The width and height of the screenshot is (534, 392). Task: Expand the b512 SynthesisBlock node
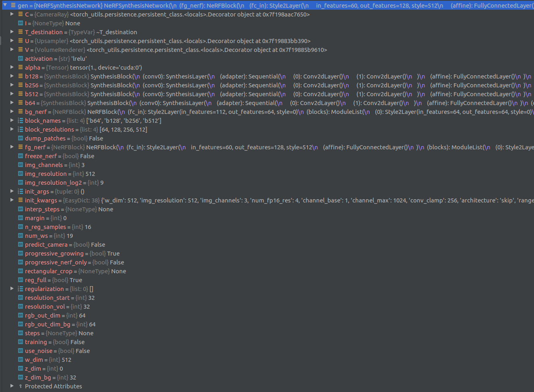12,94
